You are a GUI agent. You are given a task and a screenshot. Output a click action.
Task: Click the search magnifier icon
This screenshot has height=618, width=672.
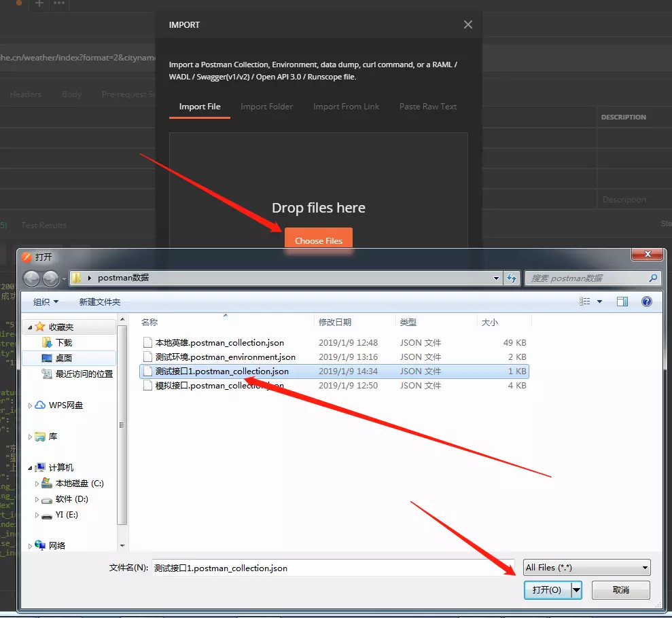pos(653,278)
